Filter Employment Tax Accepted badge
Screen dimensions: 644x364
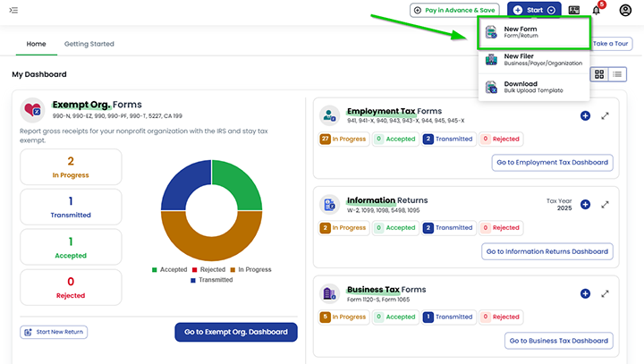click(395, 139)
